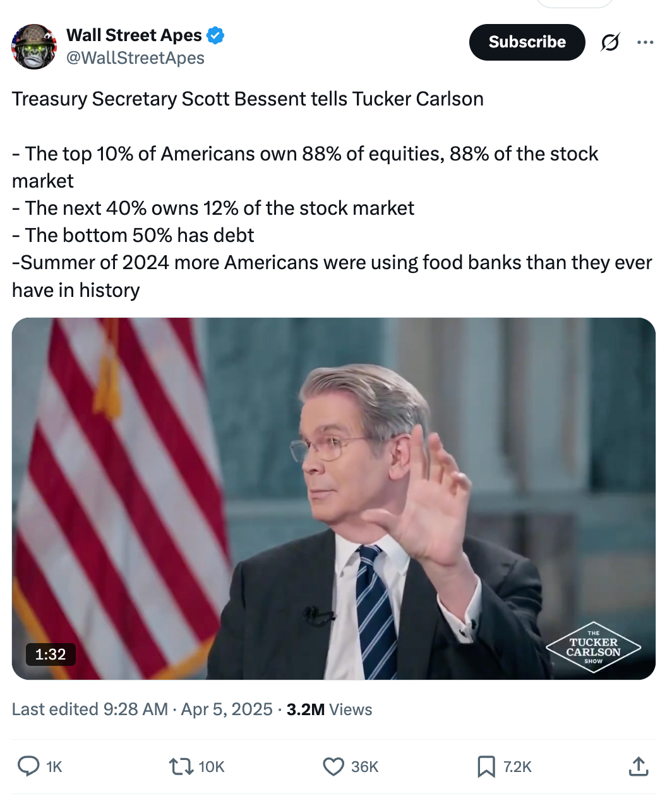Open the Wall Street Apes profile avatar
Image resolution: width=672 pixels, height=796 pixels.
(x=34, y=47)
